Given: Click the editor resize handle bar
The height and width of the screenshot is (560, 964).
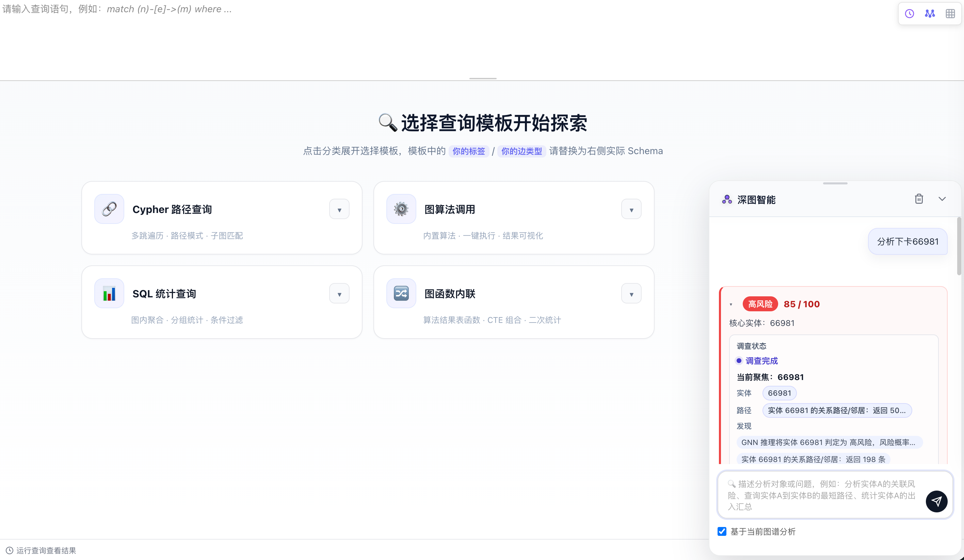Looking at the screenshot, I should tap(483, 79).
